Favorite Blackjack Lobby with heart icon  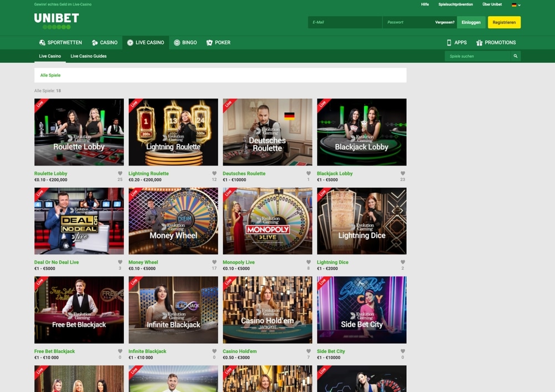click(x=402, y=173)
